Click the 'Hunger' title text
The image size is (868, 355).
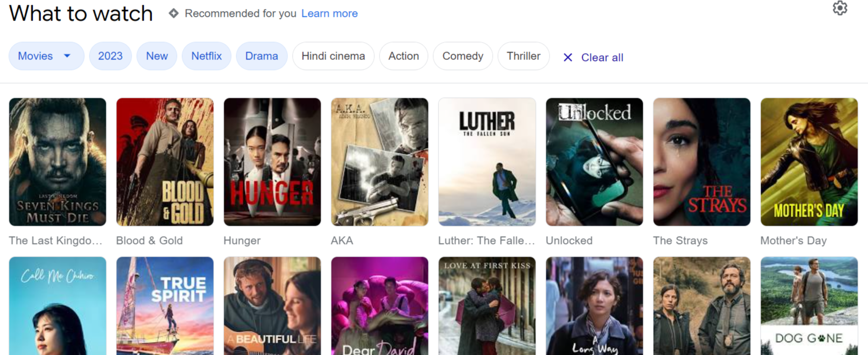pos(242,240)
